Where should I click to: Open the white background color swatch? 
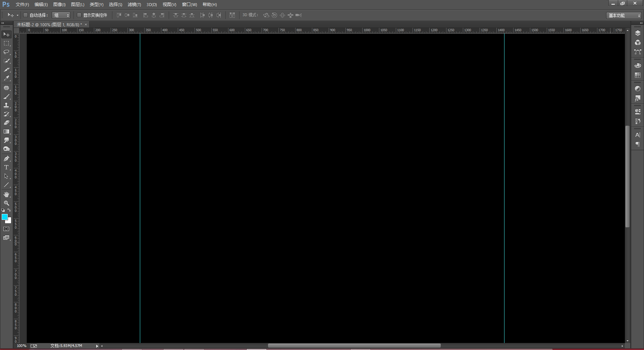coord(9,221)
